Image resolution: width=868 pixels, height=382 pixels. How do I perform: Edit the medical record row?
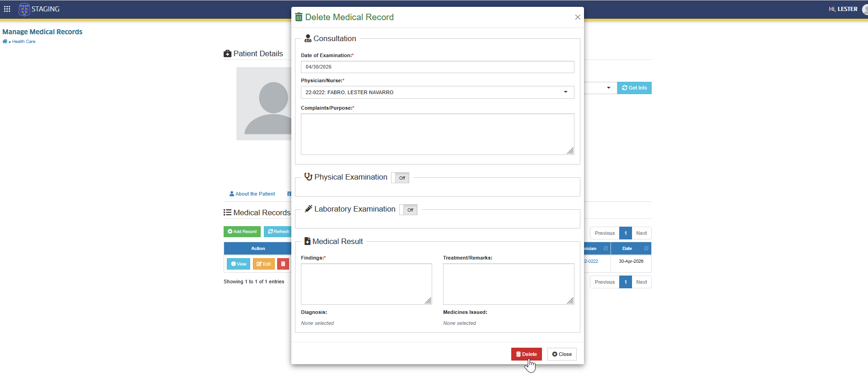(x=263, y=264)
